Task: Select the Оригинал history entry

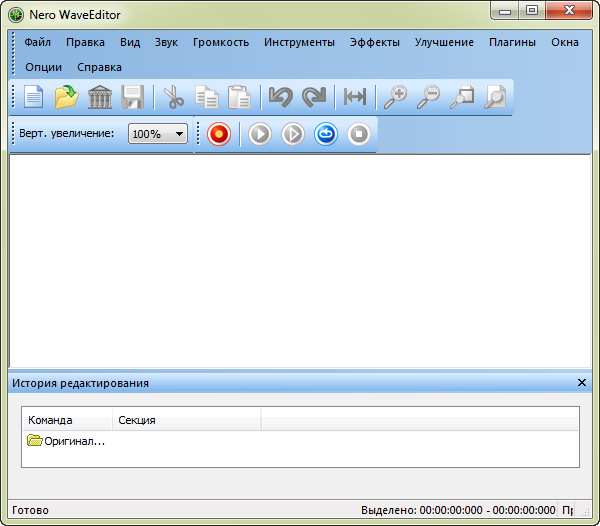Action: pyautogui.click(x=67, y=441)
